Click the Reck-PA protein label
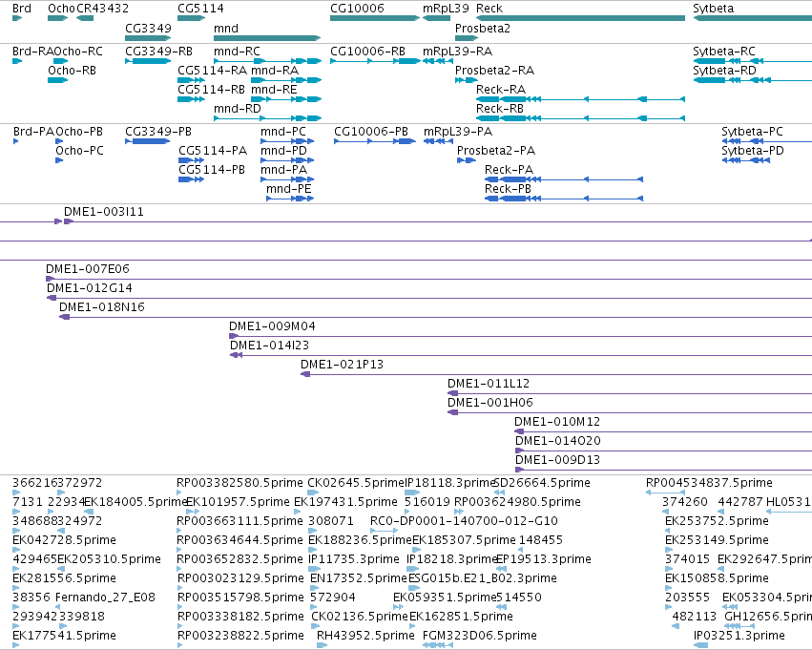Viewport: 812px width, 650px height. 509,170
